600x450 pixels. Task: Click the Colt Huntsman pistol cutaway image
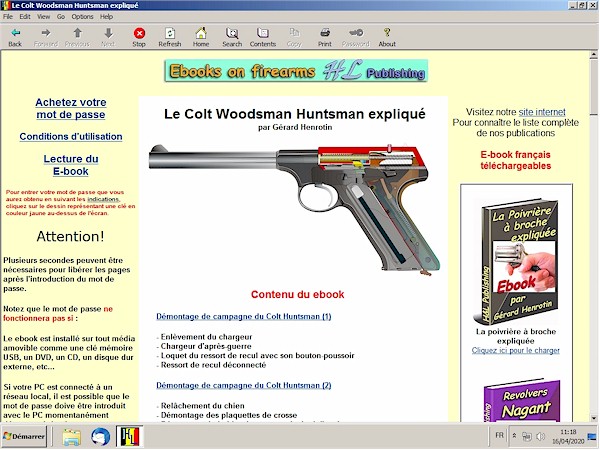click(295, 208)
